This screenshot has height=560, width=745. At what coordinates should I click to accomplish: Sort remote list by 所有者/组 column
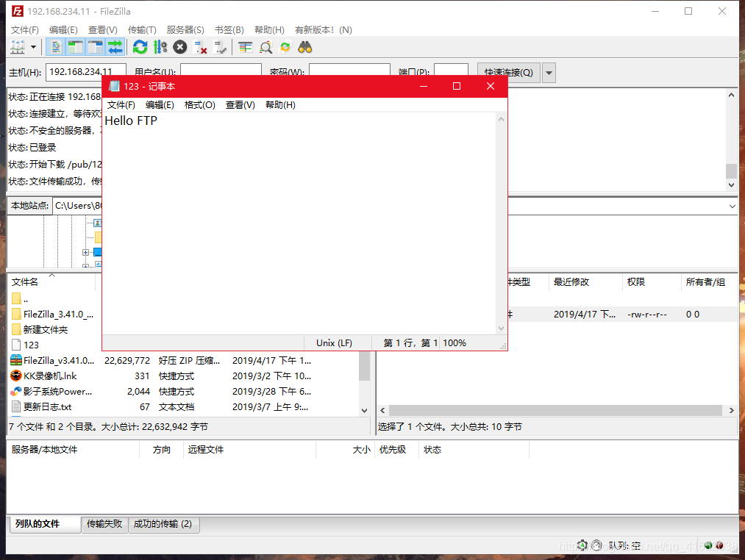click(x=705, y=282)
